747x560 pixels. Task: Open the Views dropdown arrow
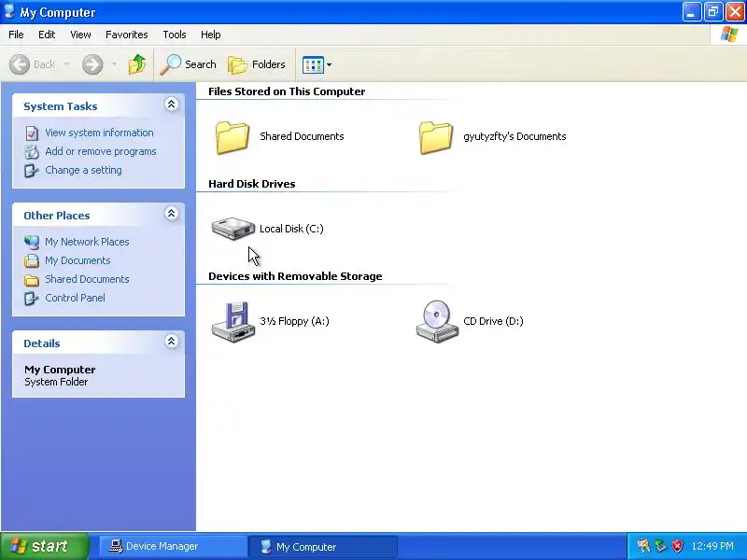330,64
